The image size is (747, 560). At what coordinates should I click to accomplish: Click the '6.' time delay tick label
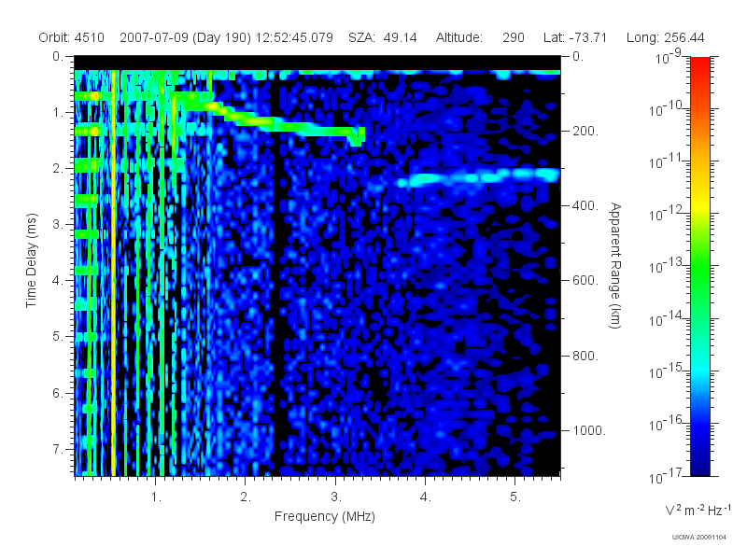pos(58,393)
